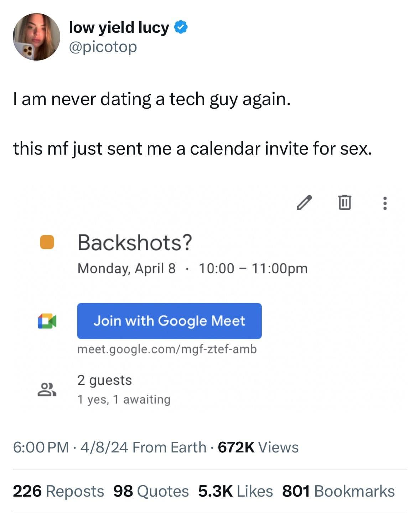Image resolution: width=420 pixels, height=518 pixels.
Task: Click the 672K Views counter
Action: (x=259, y=447)
